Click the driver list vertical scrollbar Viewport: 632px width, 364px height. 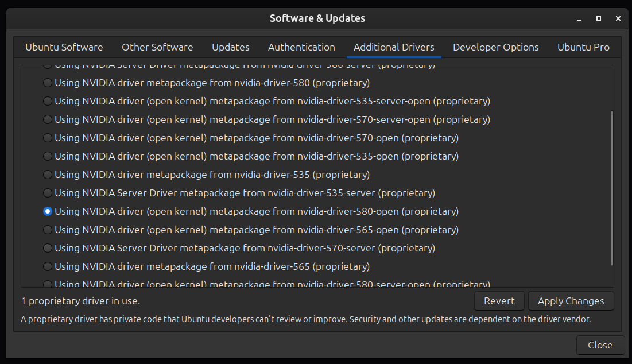tap(612, 188)
